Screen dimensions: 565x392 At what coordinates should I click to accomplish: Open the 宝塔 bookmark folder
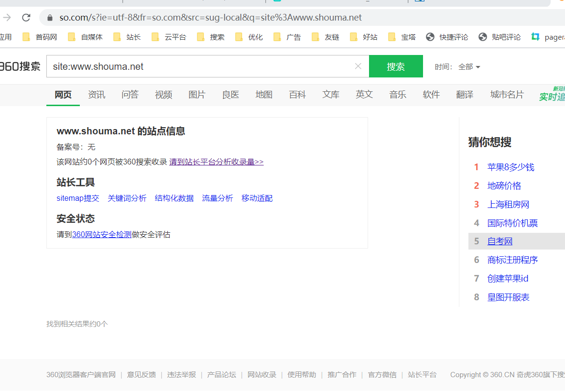click(x=402, y=37)
